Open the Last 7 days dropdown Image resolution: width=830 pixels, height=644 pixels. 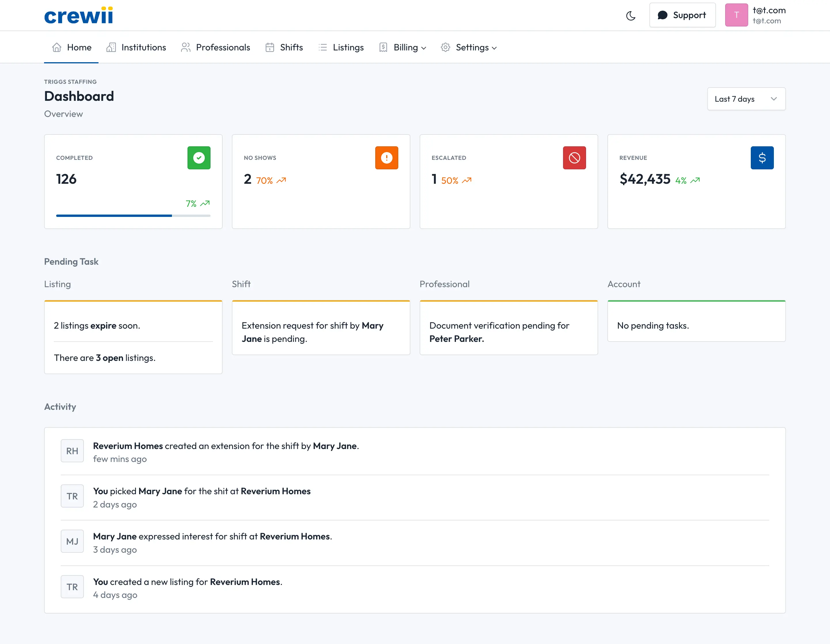pyautogui.click(x=746, y=99)
